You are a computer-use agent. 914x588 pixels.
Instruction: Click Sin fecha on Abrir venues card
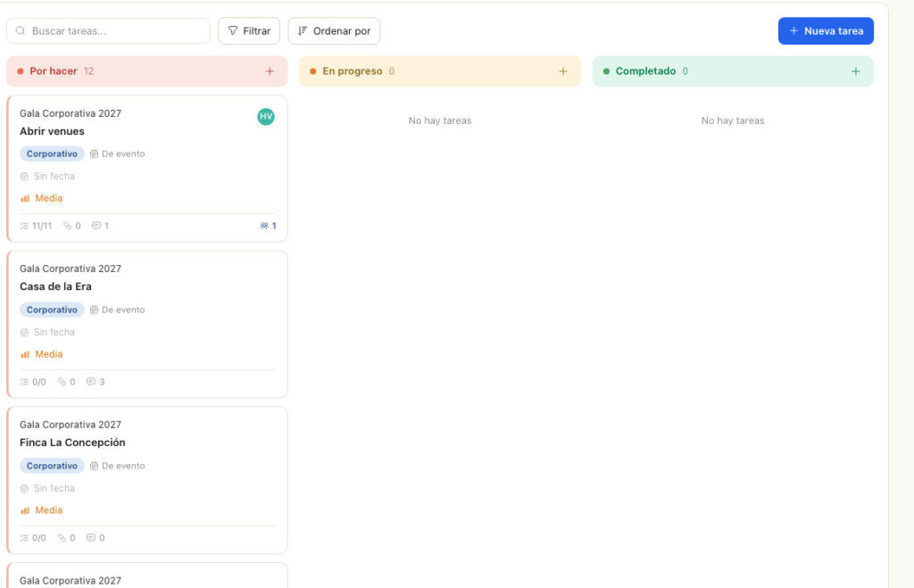[x=47, y=176]
